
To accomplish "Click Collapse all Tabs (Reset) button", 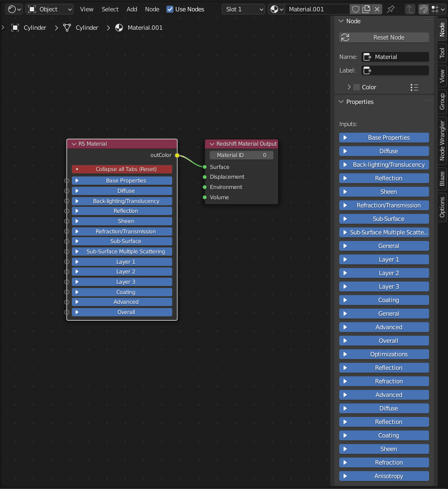I will pos(122,169).
